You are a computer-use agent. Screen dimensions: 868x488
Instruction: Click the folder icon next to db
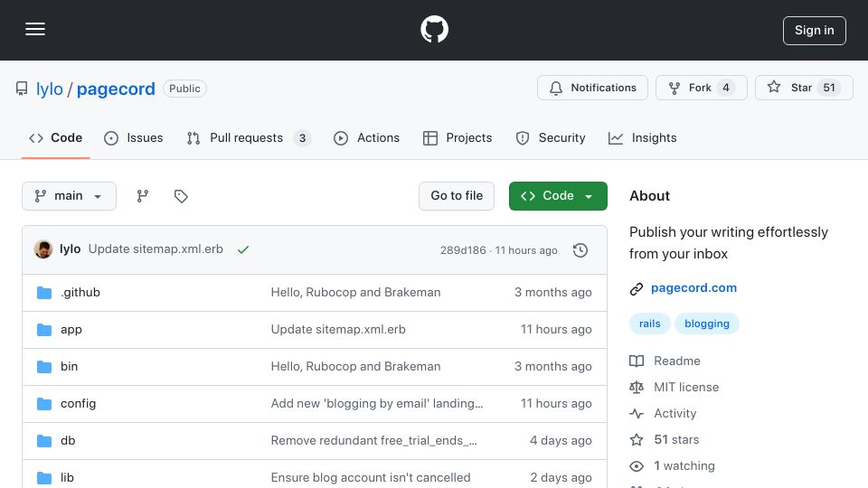(44, 441)
